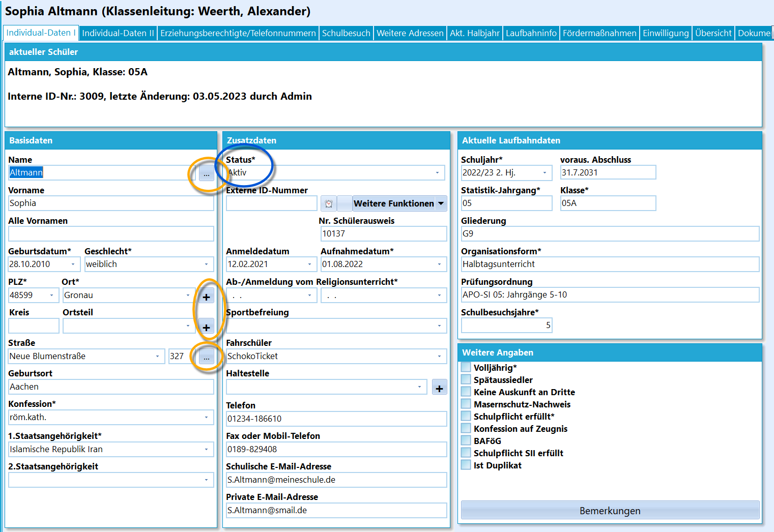Viewport: 774px width, 532px height.
Task: Open the Konfession dropdown
Action: coord(206,418)
